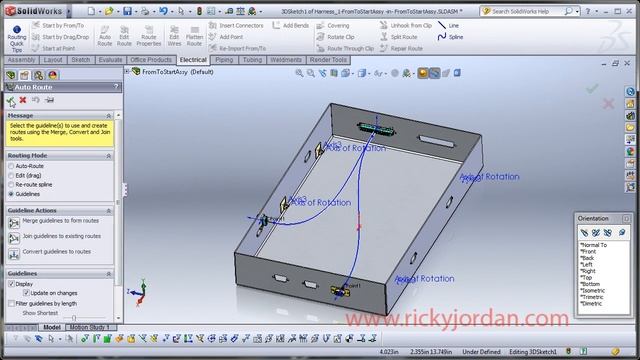Open the Help dropdown arrow
The height and width of the screenshot is (360, 640).
pos(596,12)
